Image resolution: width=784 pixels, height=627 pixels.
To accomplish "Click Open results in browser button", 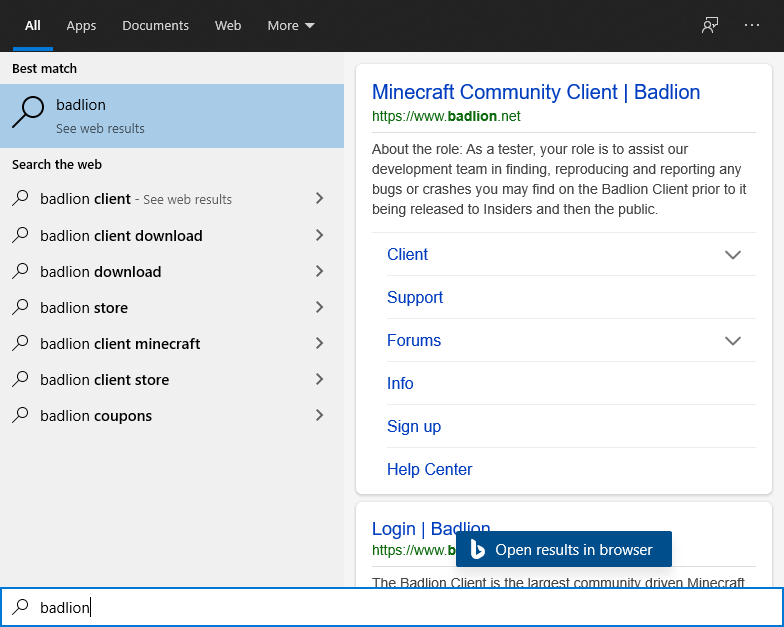I will (564, 549).
